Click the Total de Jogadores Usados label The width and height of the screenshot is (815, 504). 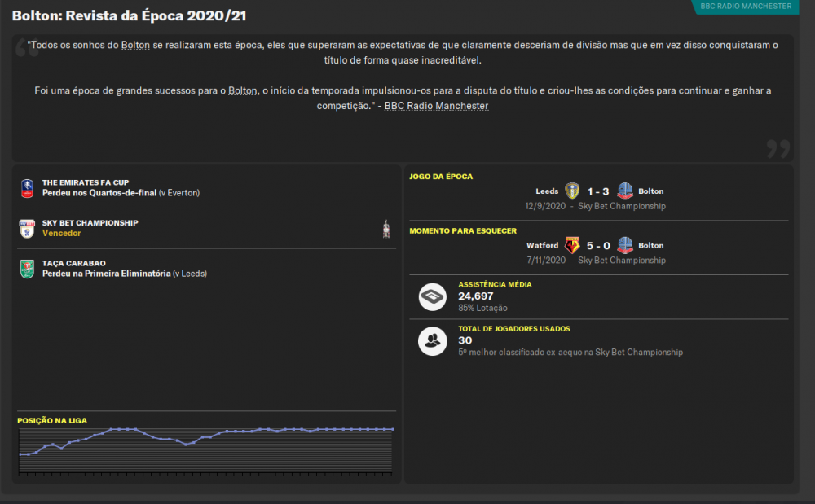(514, 329)
